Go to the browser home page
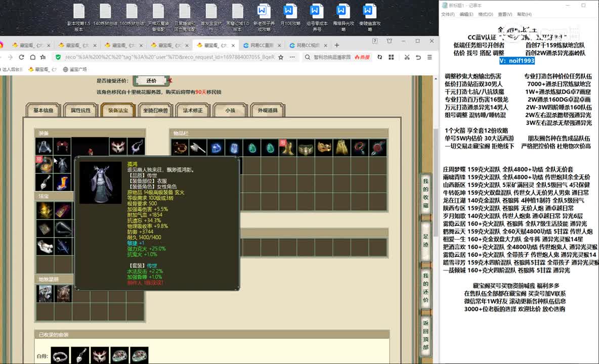Screen dimensions: 599x364 [33, 57]
